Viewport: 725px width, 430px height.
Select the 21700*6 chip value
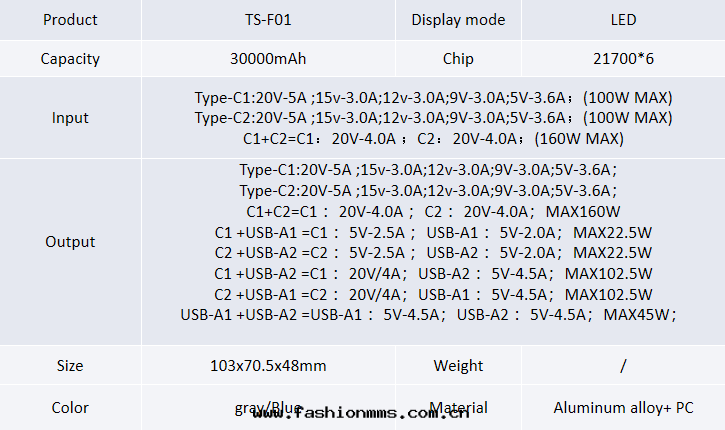(623, 59)
